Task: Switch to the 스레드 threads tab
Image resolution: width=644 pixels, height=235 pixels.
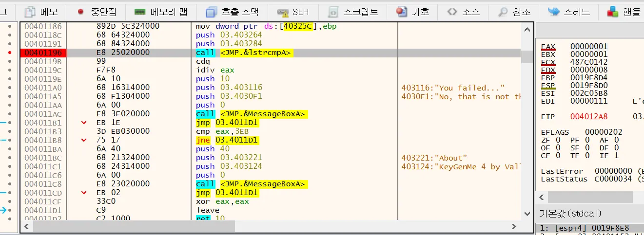Action: (568, 12)
